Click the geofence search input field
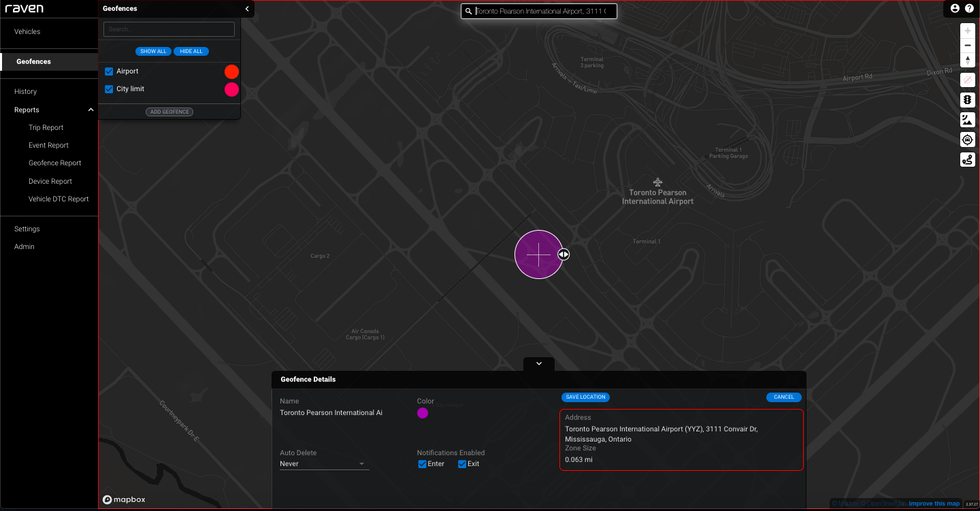Image resolution: width=980 pixels, height=511 pixels. (169, 29)
